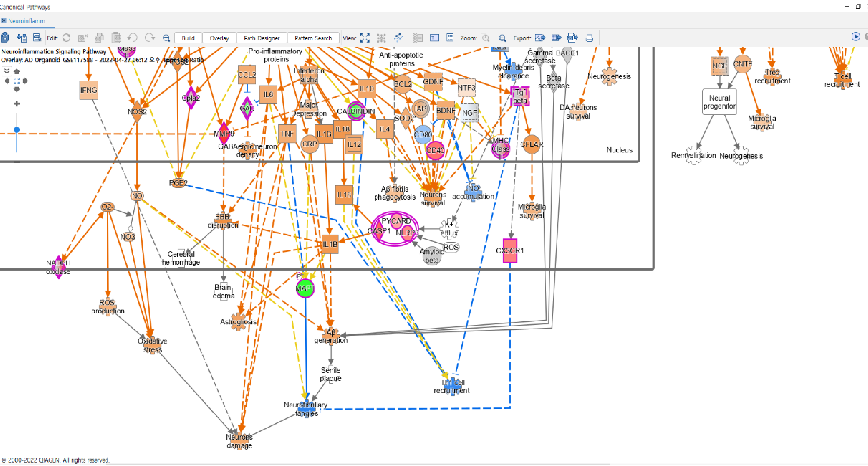This screenshot has height=466, width=868.
Task: Select the CD80 node
Action: (x=422, y=134)
